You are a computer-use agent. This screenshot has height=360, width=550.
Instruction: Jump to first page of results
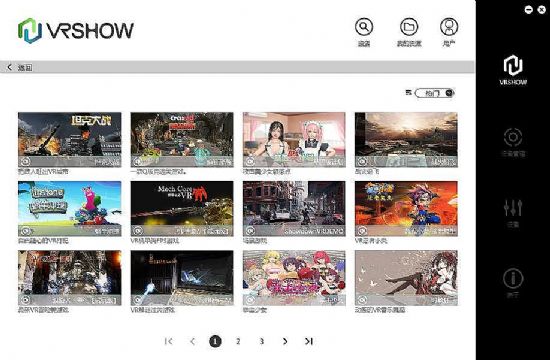click(168, 341)
